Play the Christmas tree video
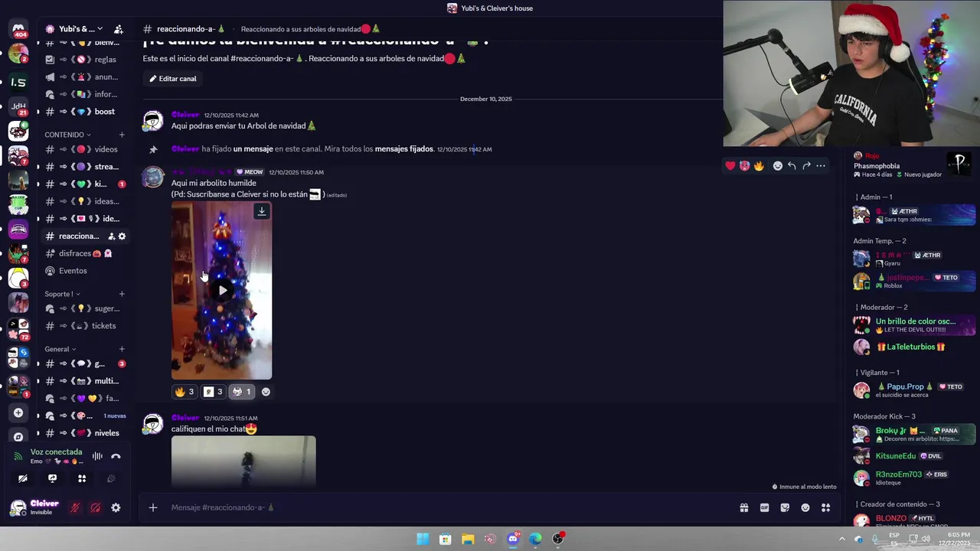Viewport: 980px width, 551px height. (x=222, y=290)
